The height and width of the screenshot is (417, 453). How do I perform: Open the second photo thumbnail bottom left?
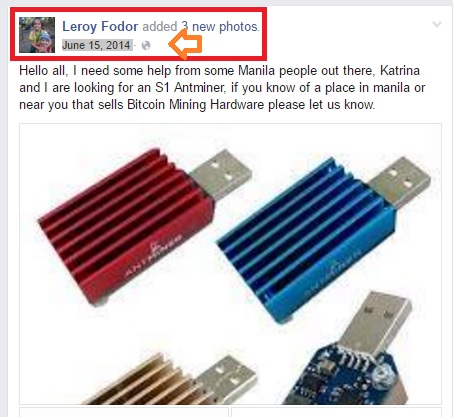(x=124, y=412)
